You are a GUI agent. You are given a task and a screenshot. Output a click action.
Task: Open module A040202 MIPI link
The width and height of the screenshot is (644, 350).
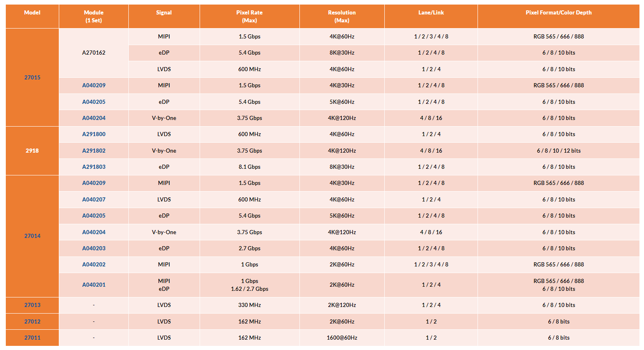point(94,264)
